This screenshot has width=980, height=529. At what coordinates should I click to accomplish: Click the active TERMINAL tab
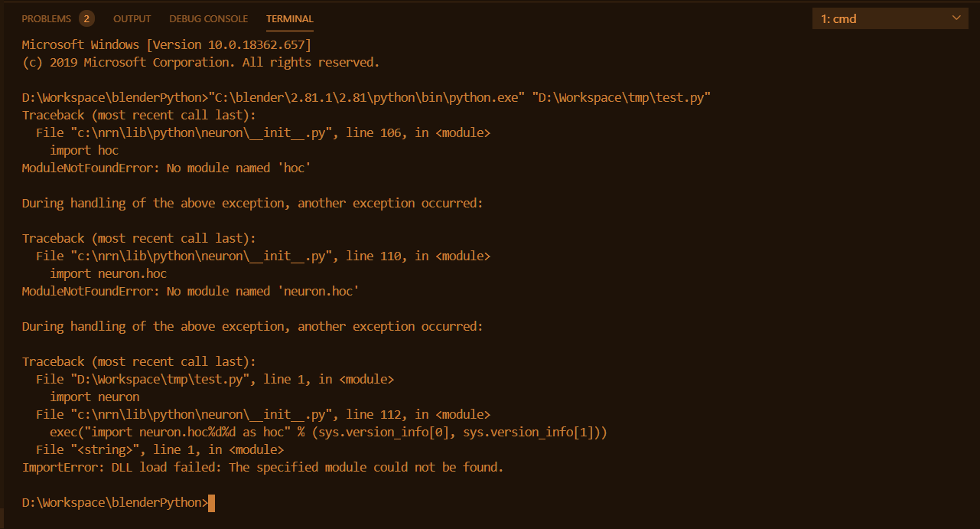[x=288, y=18]
